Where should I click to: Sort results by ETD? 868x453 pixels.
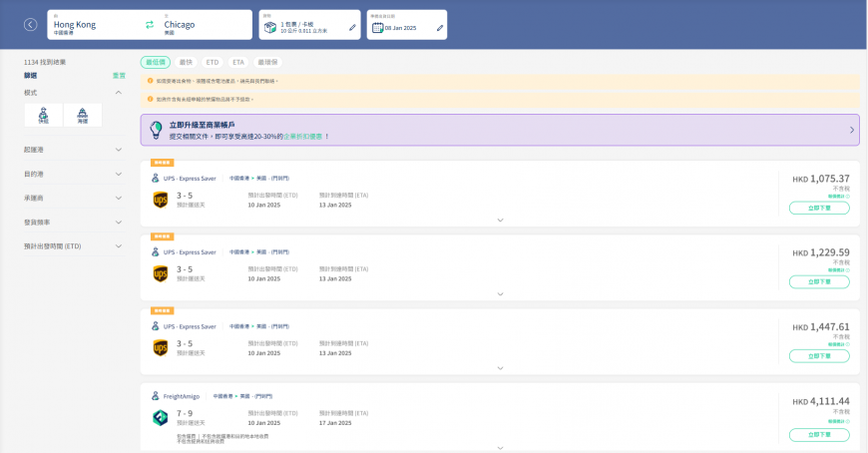(x=213, y=62)
